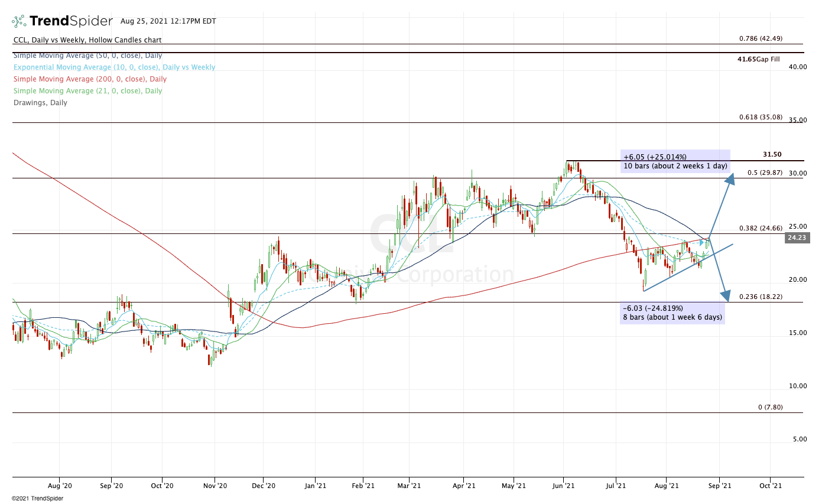Click the Sep '21 date axis label
This screenshot has width=822, height=504.
719,486
